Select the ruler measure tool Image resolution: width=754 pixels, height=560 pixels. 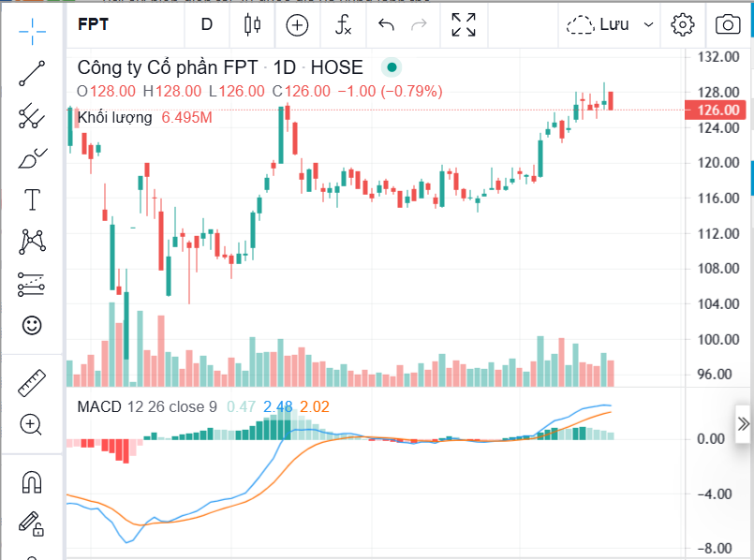[x=32, y=383]
